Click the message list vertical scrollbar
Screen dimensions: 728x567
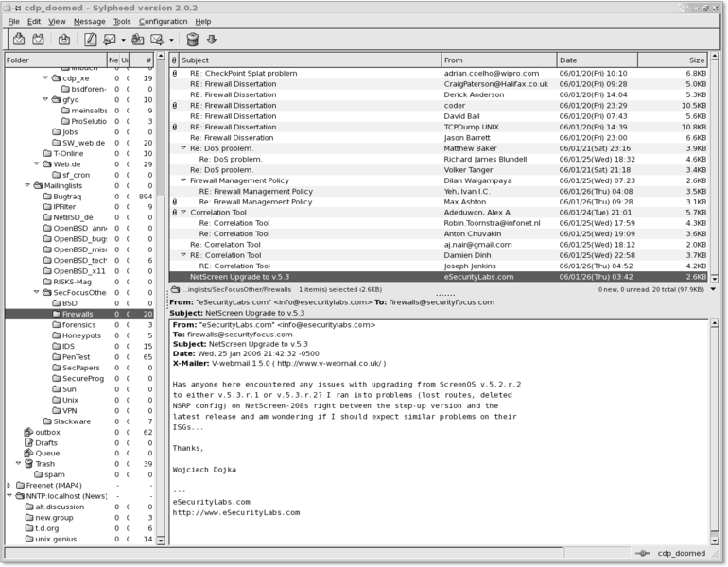pyautogui.click(x=715, y=170)
